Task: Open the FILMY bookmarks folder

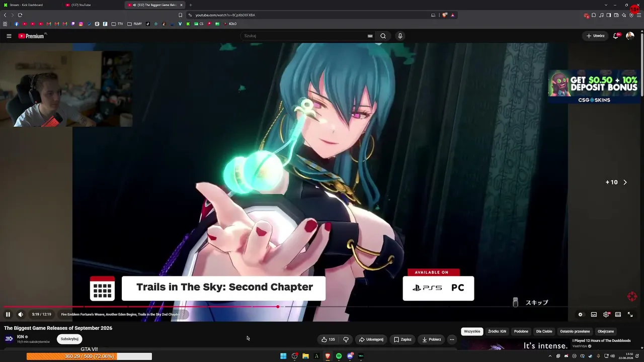Action: click(135, 24)
